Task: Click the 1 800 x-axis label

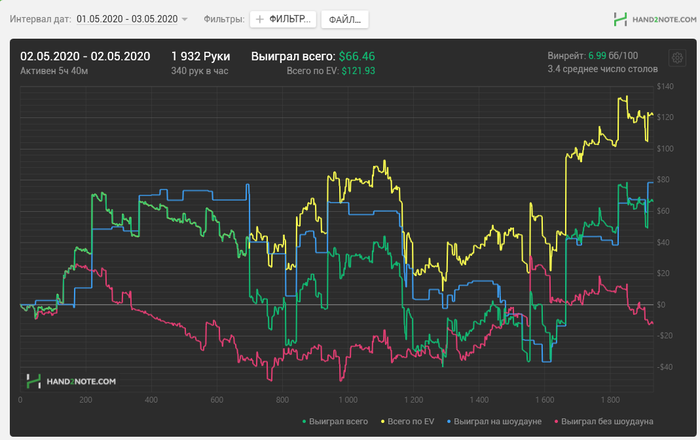Action: pyautogui.click(x=610, y=400)
